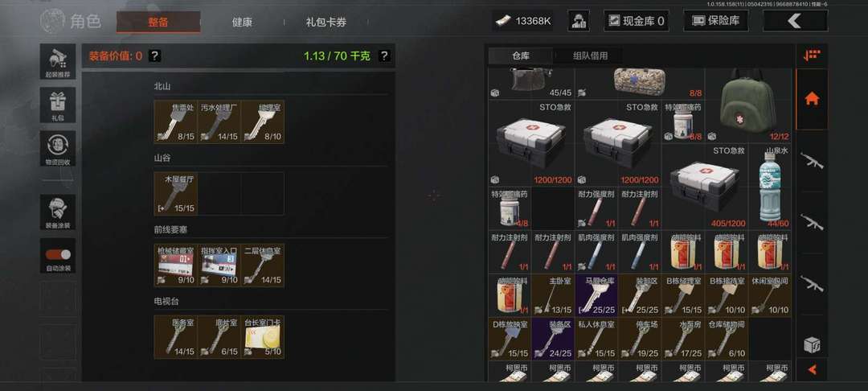Open the 物资回收 recycling icon
The width and height of the screenshot is (868, 391).
(x=58, y=148)
